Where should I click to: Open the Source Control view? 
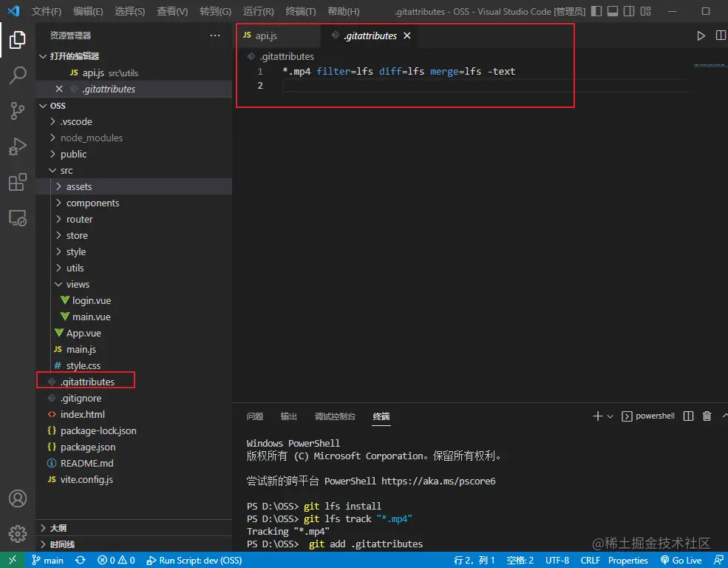[17, 110]
